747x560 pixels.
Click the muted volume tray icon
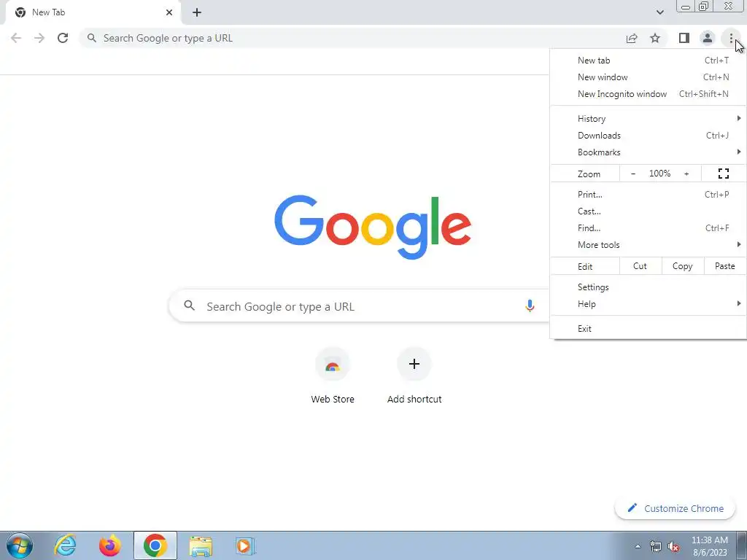pyautogui.click(x=673, y=546)
